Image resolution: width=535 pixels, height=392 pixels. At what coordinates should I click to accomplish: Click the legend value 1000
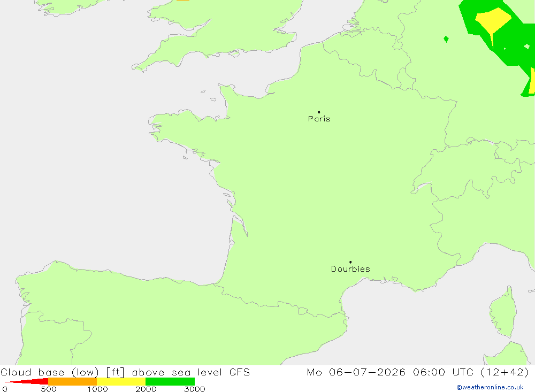pos(97,389)
